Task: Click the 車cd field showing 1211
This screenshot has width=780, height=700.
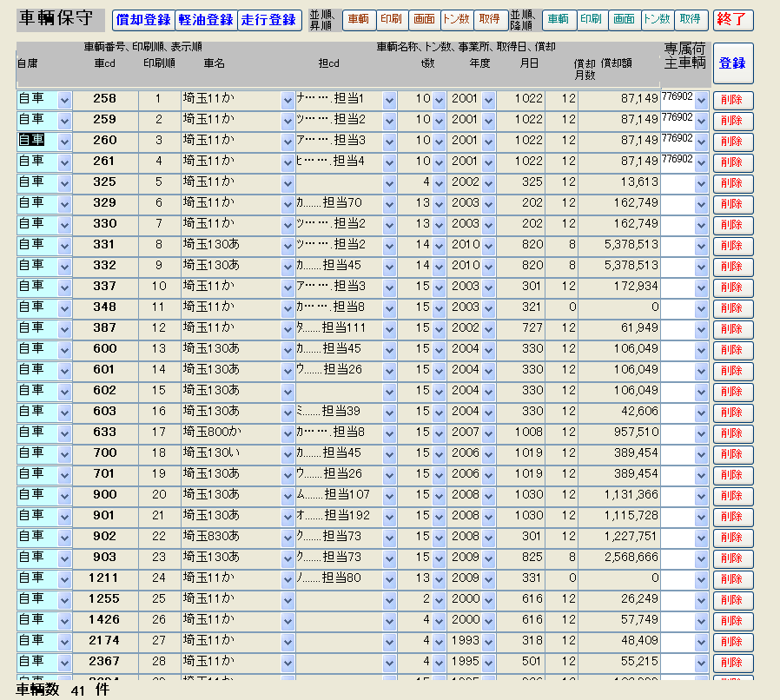Action: (104, 578)
